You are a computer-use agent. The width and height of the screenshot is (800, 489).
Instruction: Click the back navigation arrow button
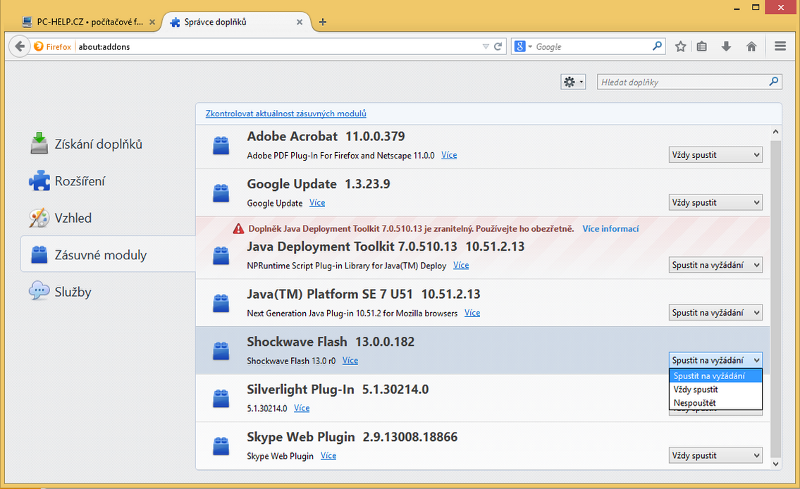tap(18, 46)
